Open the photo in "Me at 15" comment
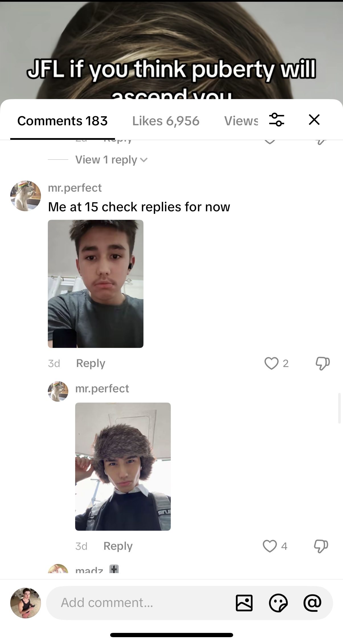 96,284
